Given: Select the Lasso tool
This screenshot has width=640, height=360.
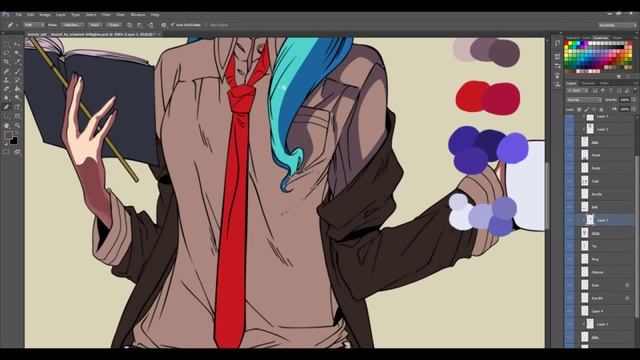Looking at the screenshot, I should [7, 53].
